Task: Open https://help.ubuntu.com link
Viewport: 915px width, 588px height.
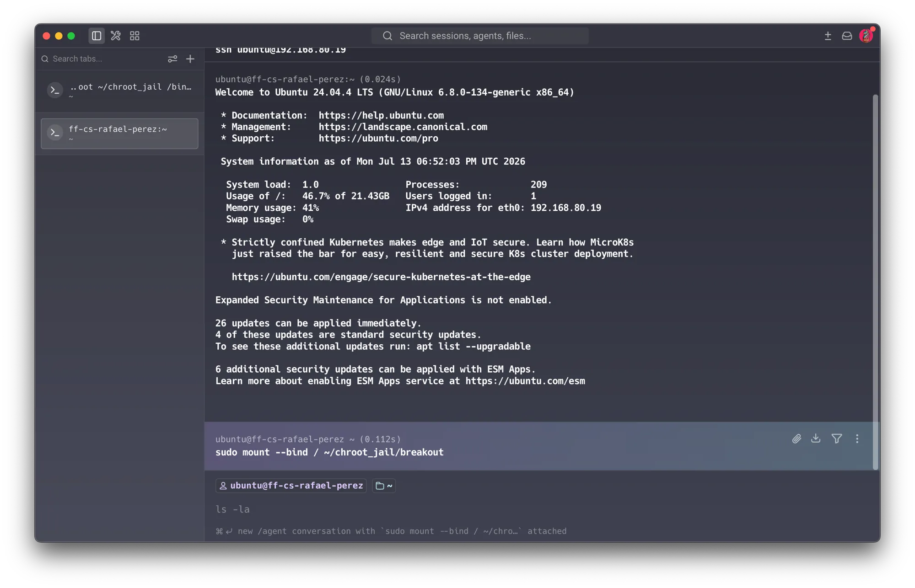Action: (381, 115)
